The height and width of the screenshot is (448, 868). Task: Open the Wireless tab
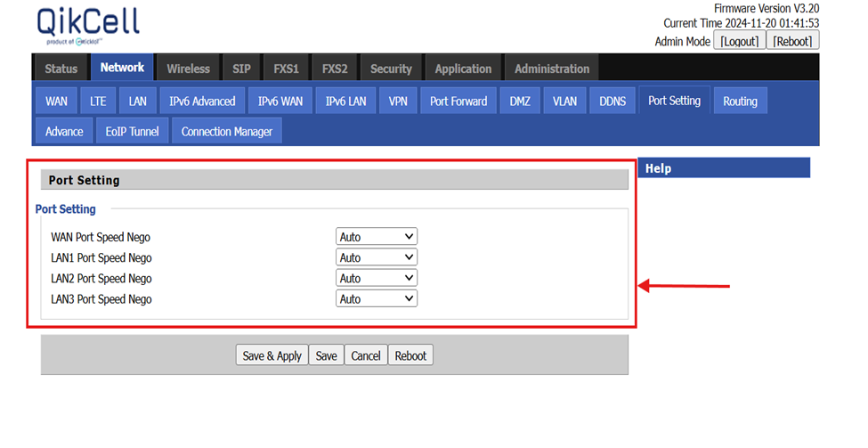pyautogui.click(x=188, y=69)
